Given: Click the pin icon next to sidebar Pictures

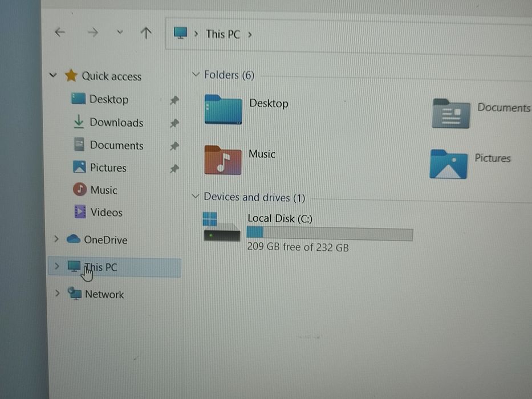Looking at the screenshot, I should (174, 168).
